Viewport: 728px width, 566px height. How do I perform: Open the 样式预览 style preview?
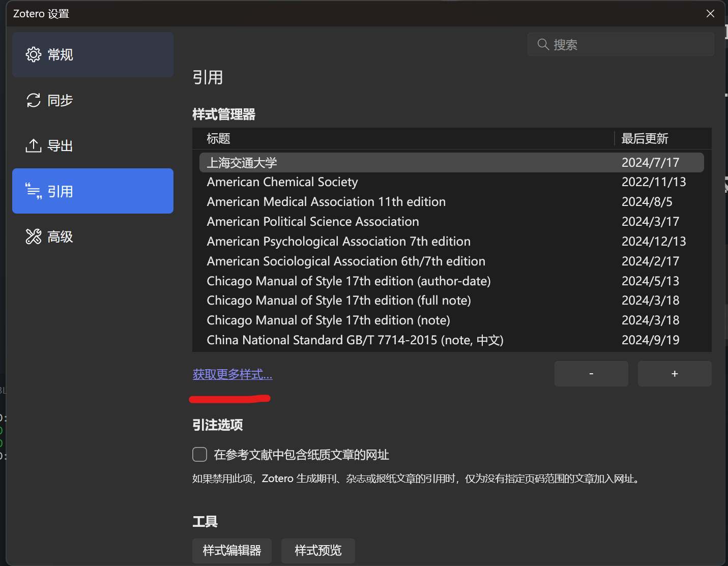coord(318,550)
